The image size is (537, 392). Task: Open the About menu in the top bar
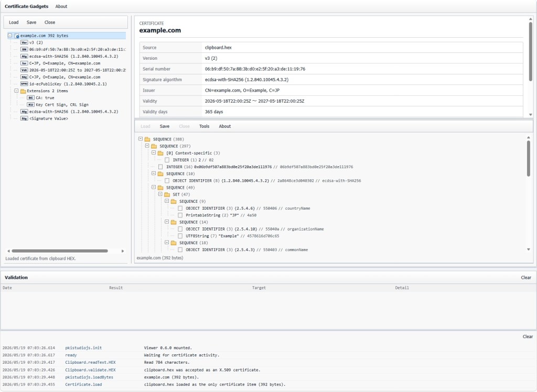(61, 6)
